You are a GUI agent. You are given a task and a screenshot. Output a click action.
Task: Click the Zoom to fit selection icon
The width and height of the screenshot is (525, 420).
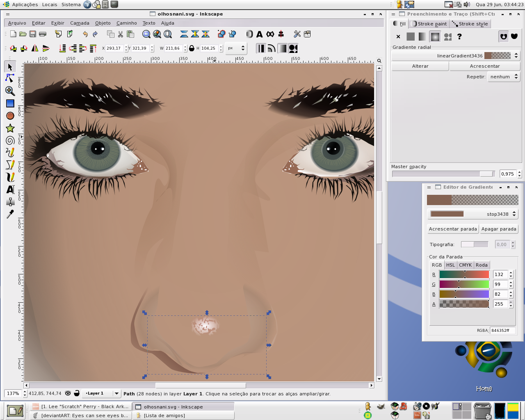tap(146, 34)
